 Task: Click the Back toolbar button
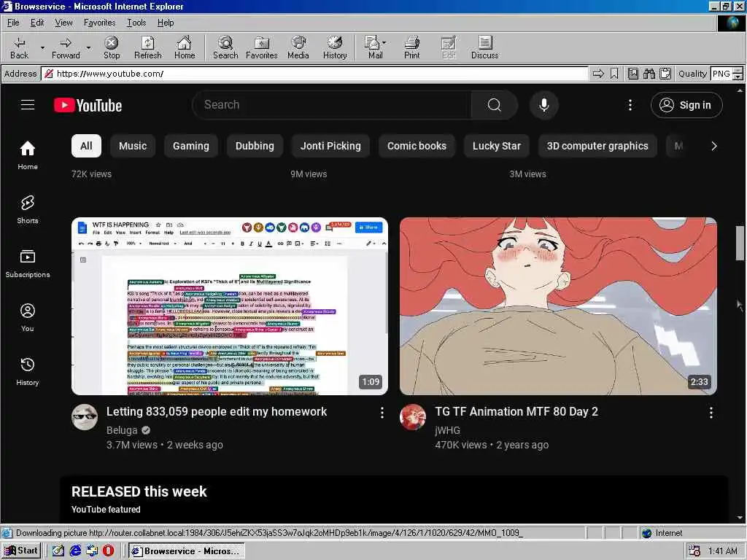(x=19, y=47)
